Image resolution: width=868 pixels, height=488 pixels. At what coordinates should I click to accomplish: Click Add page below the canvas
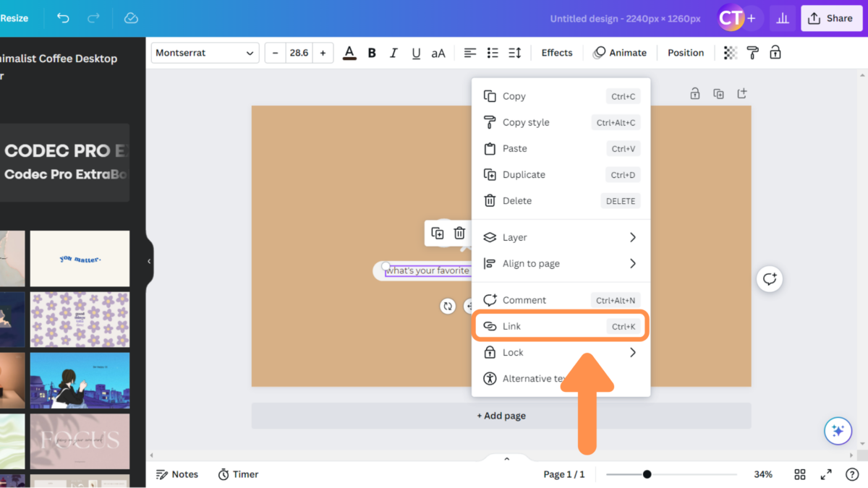pyautogui.click(x=501, y=415)
